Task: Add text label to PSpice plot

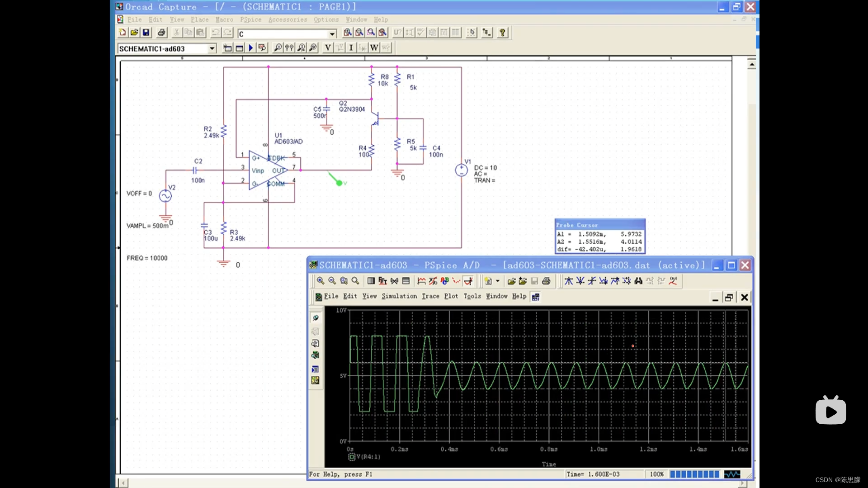Action: (x=445, y=281)
